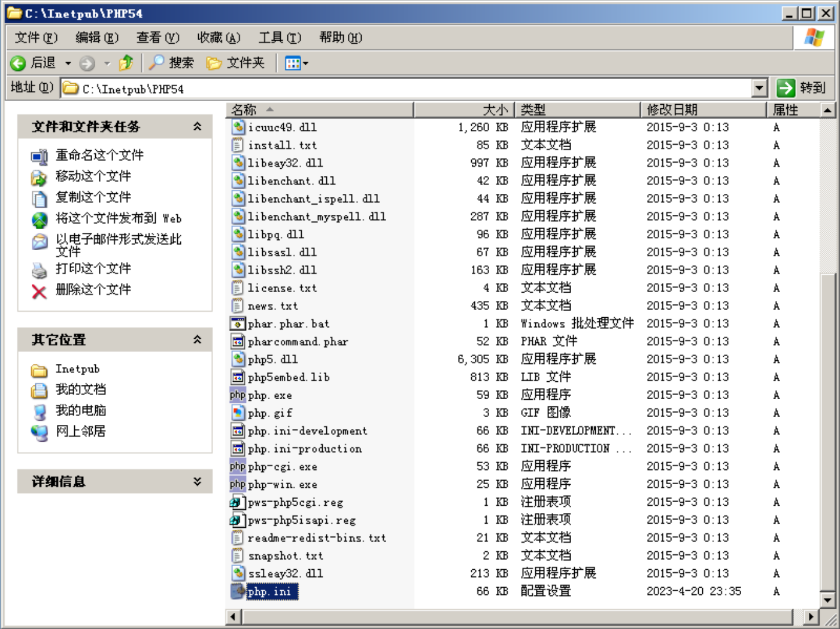Go up one folder level icon
This screenshot has height=629, width=840.
126,62
